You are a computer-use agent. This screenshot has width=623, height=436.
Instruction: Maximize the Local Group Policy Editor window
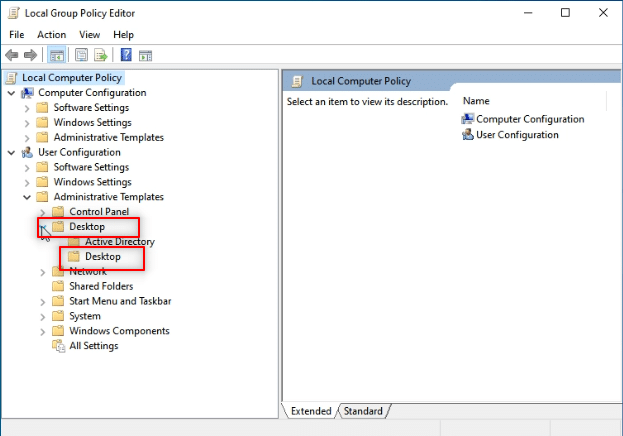point(565,13)
